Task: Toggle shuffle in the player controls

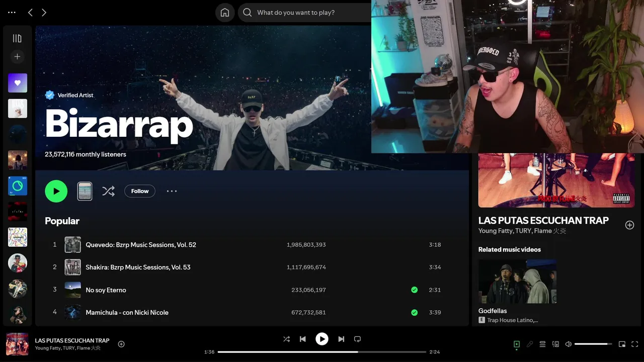Action: (x=286, y=339)
